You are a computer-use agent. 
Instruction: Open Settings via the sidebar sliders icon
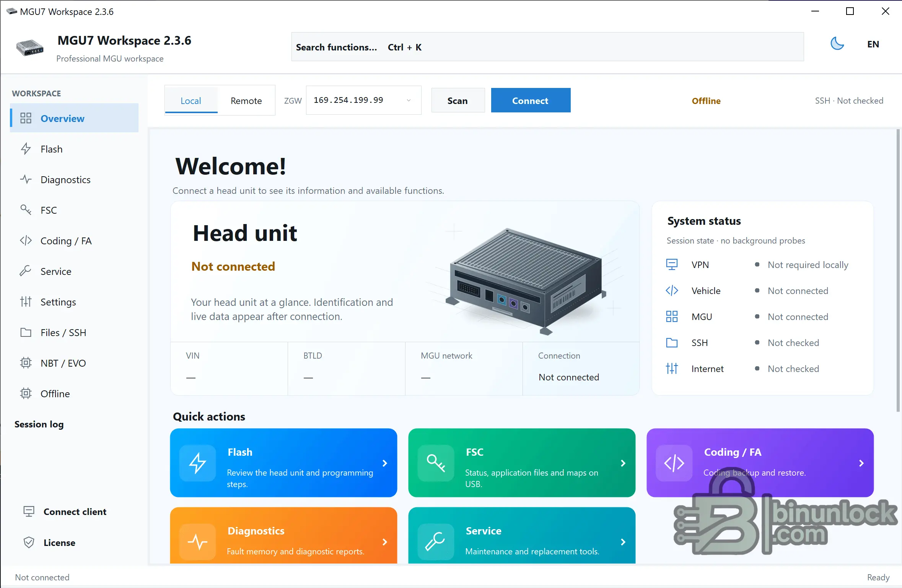click(x=26, y=302)
